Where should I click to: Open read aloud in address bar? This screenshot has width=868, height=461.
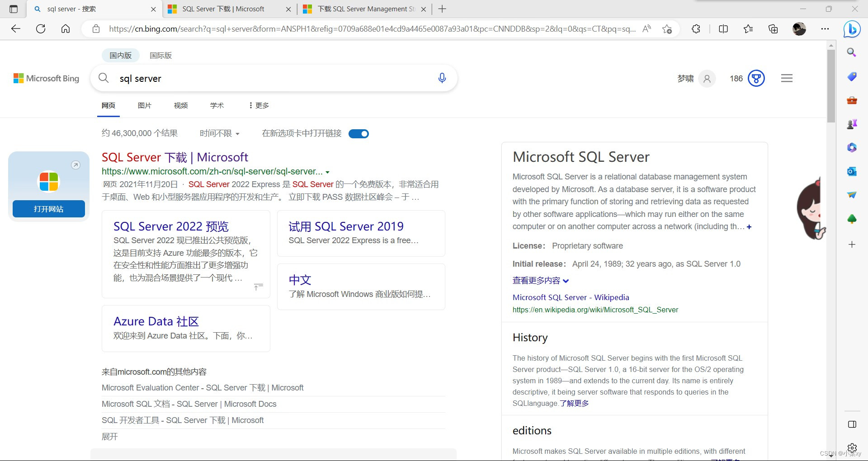(x=647, y=29)
